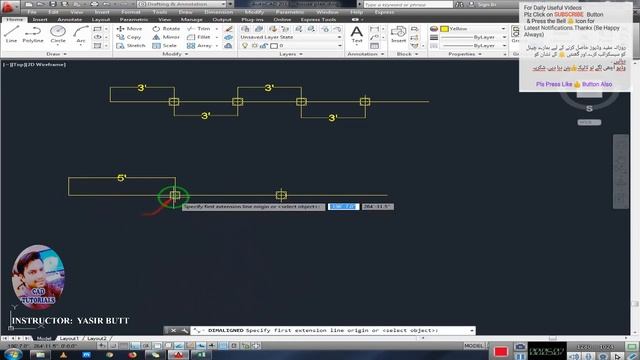Select the Arc tool
Screen dimensions: 640x360
click(x=81, y=34)
